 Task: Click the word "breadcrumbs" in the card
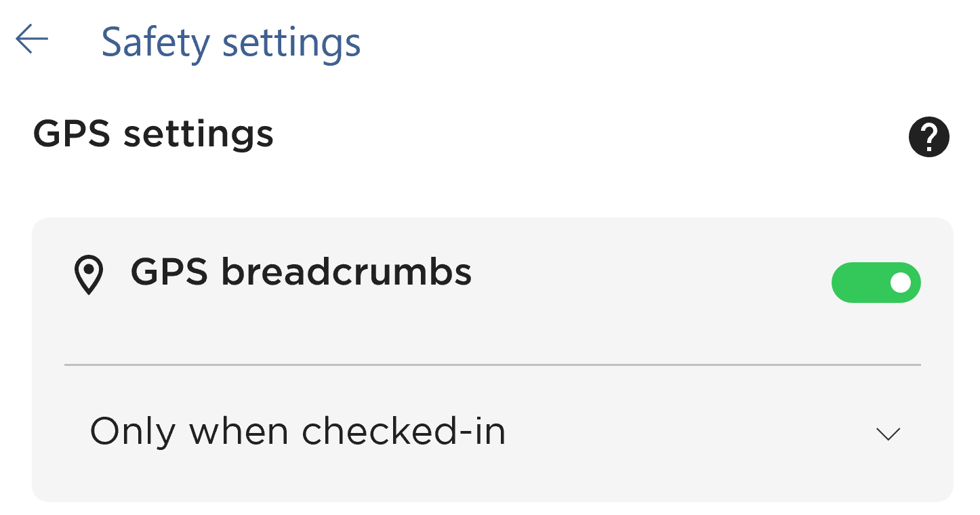tap(346, 273)
